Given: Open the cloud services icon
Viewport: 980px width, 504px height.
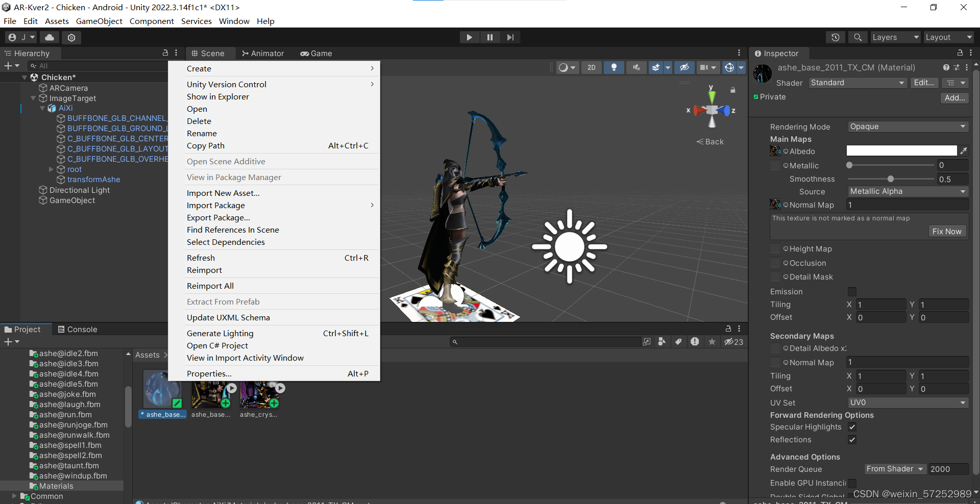Looking at the screenshot, I should (x=50, y=37).
